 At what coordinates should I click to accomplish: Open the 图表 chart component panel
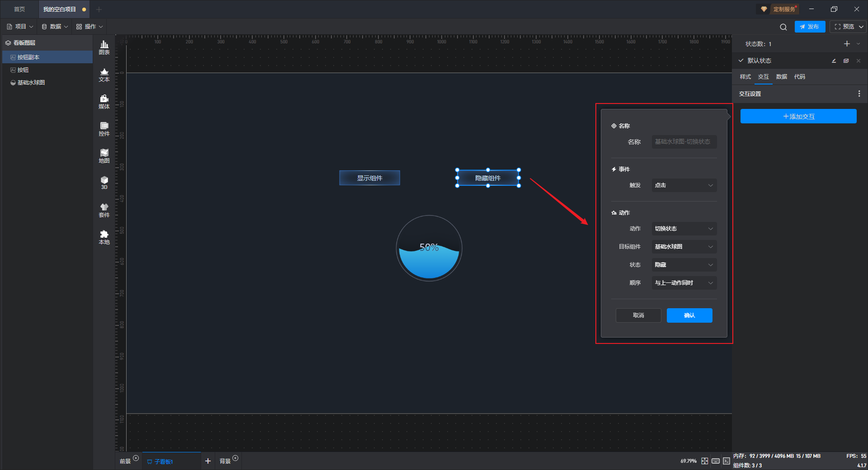pos(104,47)
